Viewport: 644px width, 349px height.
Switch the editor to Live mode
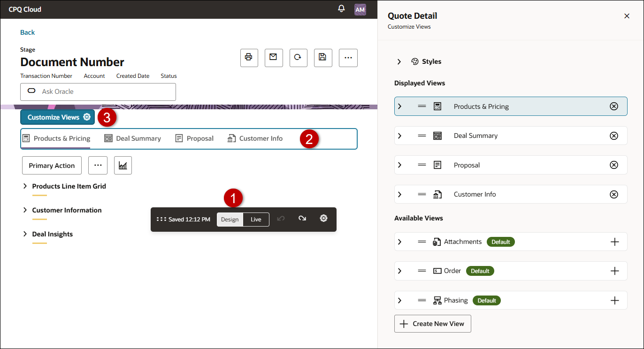[256, 219]
